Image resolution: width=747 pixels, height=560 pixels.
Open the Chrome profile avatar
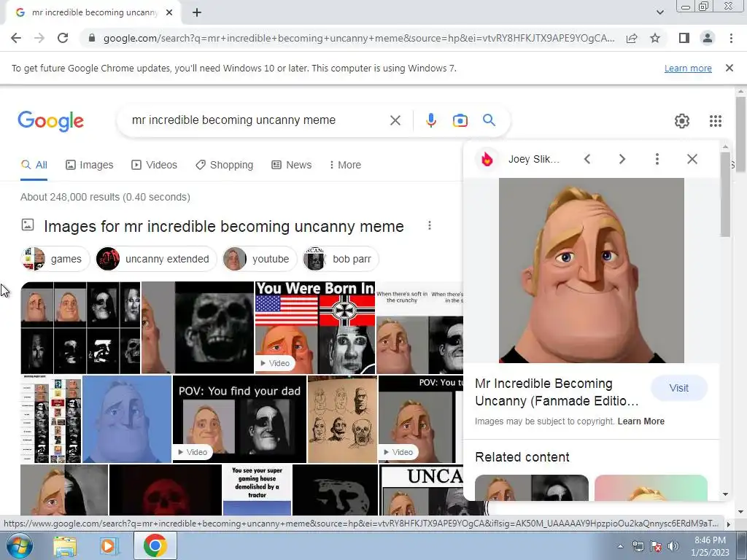[708, 38]
